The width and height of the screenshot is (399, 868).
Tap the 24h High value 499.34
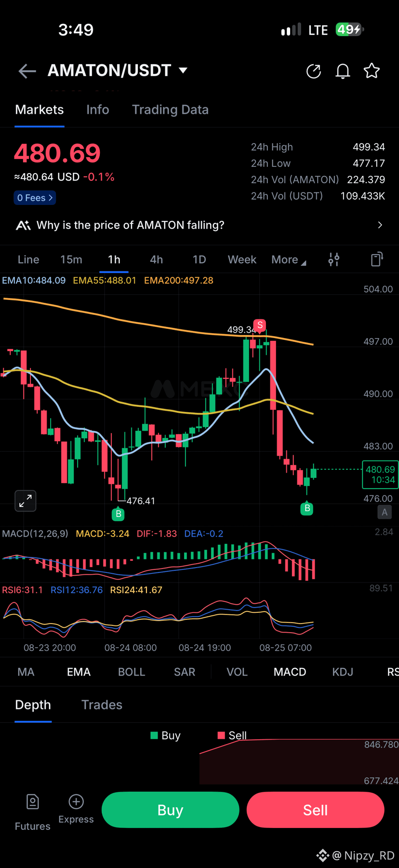coord(369,147)
